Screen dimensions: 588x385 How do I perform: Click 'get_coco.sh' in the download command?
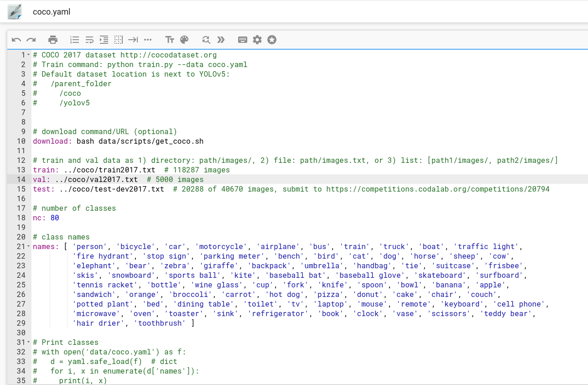[x=180, y=141]
